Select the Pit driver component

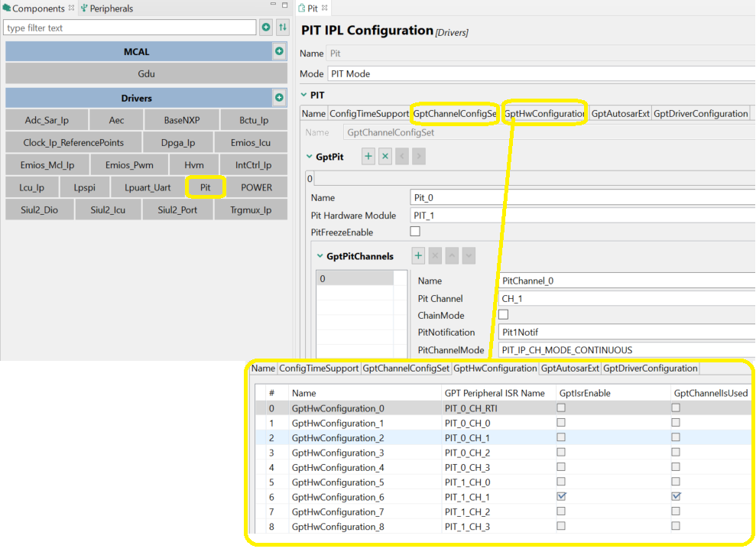click(x=206, y=187)
